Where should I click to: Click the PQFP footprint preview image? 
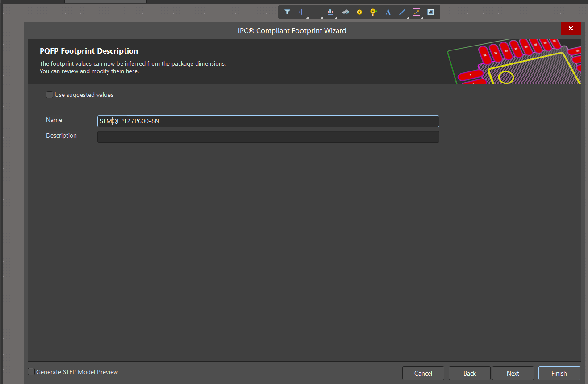[x=513, y=62]
